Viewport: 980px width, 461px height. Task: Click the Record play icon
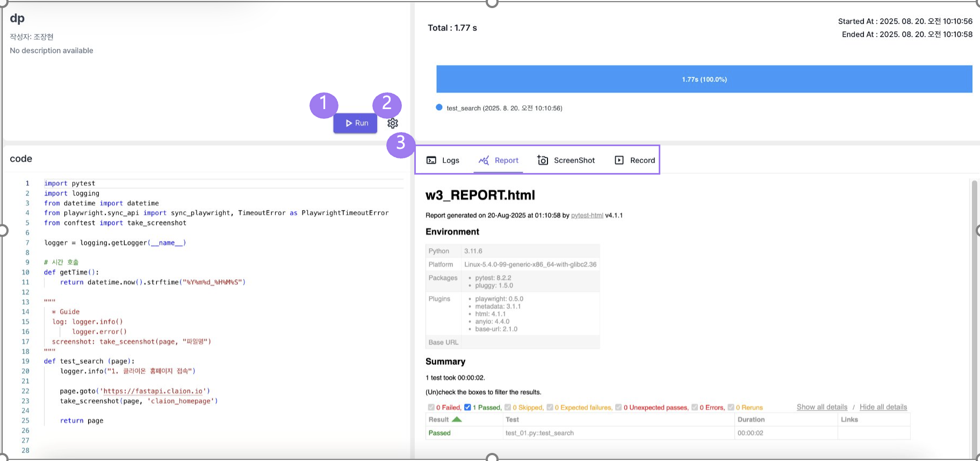click(x=619, y=160)
